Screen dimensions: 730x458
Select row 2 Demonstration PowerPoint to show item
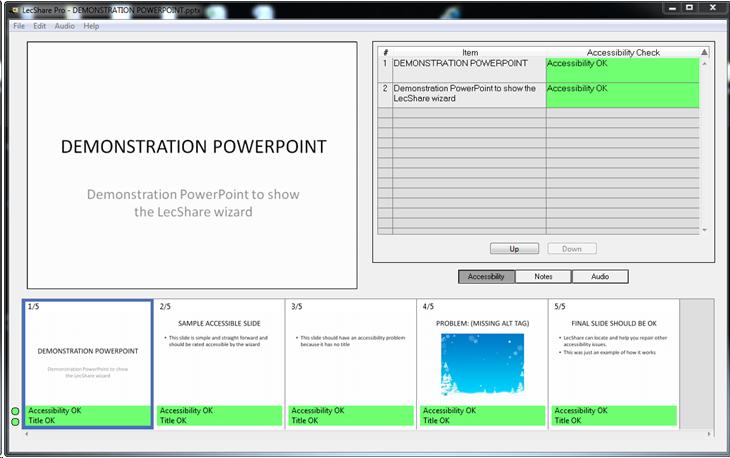click(469, 95)
